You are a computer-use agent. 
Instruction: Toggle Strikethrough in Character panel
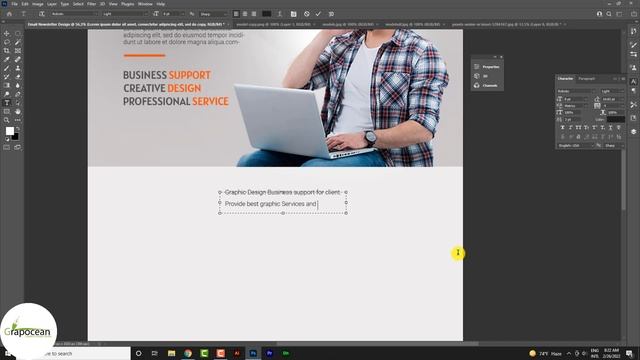point(618,128)
